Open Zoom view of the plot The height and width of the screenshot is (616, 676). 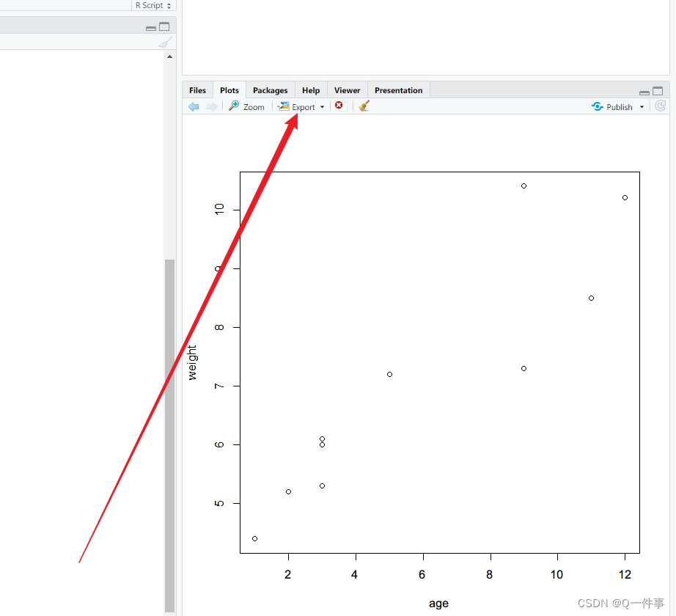coord(246,106)
